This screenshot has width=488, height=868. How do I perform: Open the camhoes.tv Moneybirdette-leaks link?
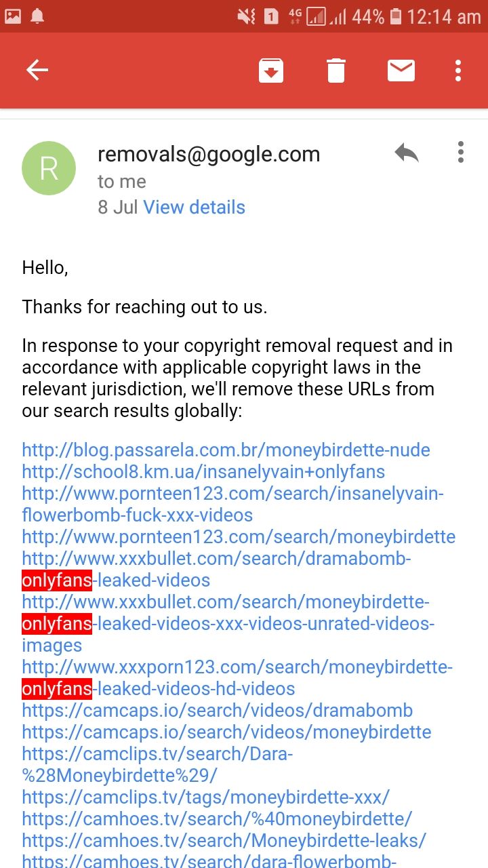coord(224,841)
